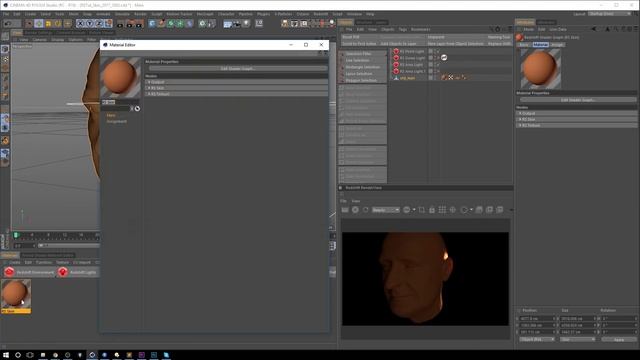
Task: Switch to the Assign tab in Attributes
Action: click(557, 44)
